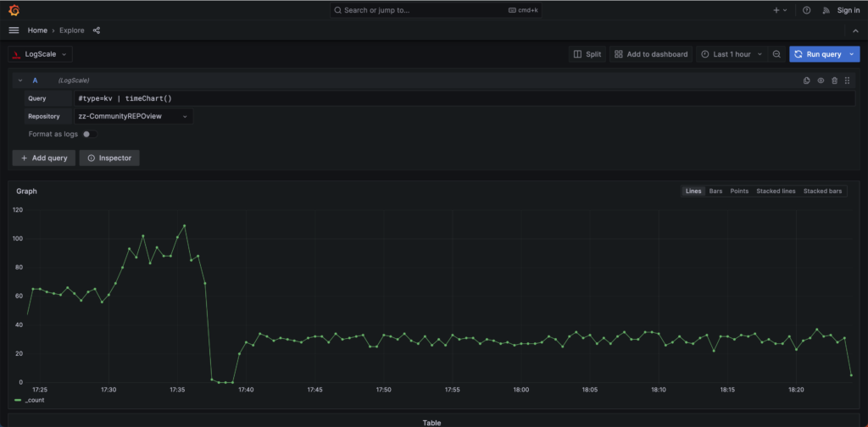Open the zz-CommunityREPOview repository dropdown
Image resolution: width=868 pixels, height=427 pixels.
[x=133, y=117]
